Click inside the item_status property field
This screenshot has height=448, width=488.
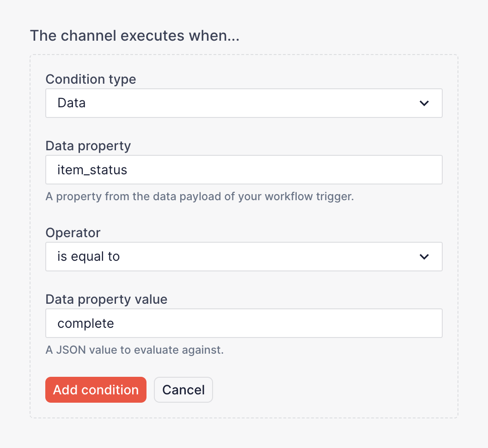244,170
